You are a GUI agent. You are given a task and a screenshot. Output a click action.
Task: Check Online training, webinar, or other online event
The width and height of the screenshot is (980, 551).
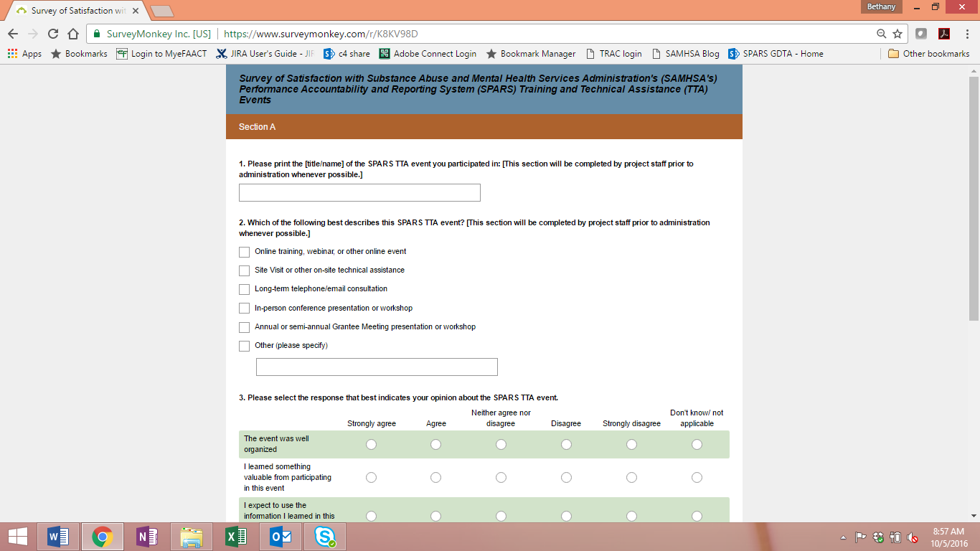(x=245, y=252)
